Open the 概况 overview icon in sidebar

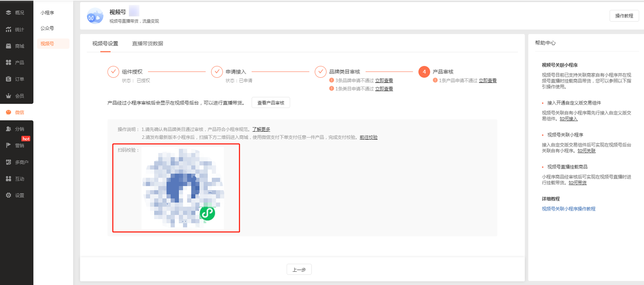tap(8, 13)
